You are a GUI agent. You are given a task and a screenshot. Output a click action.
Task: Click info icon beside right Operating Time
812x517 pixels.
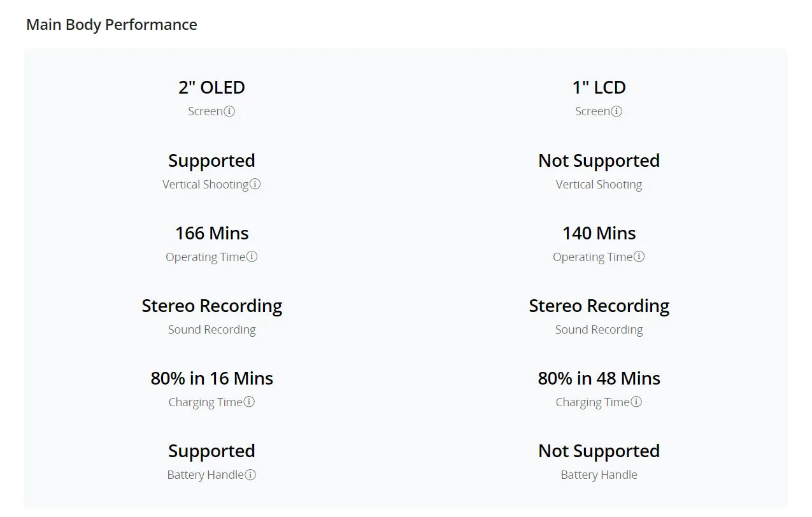coord(639,257)
